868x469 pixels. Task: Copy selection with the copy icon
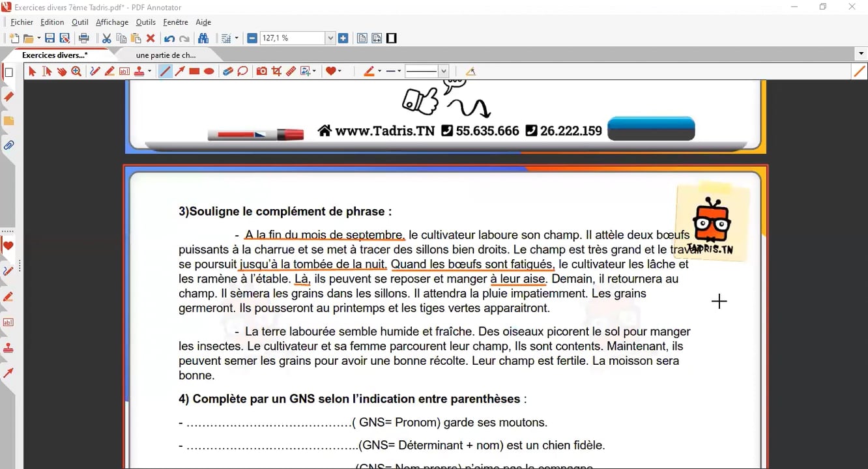(121, 38)
